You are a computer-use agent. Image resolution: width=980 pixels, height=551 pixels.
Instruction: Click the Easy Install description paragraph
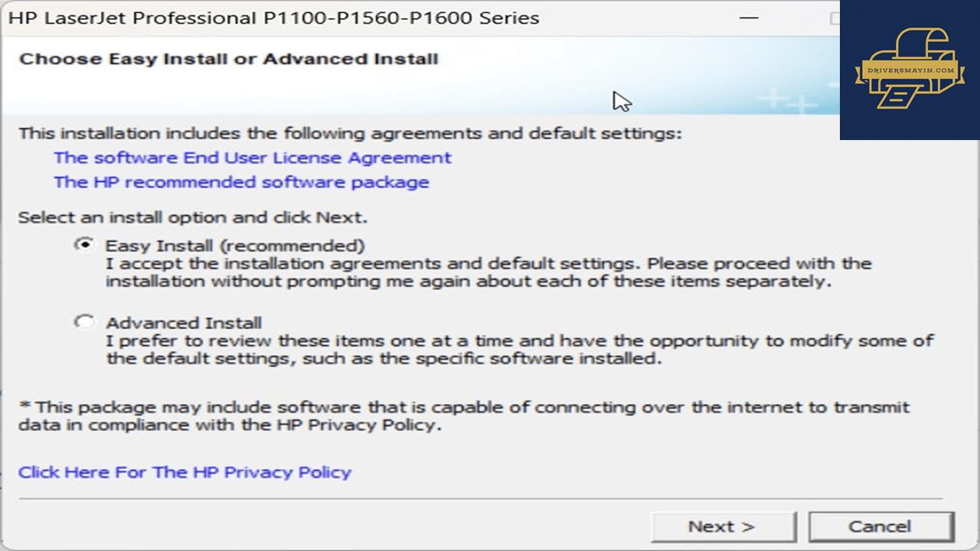point(488,272)
